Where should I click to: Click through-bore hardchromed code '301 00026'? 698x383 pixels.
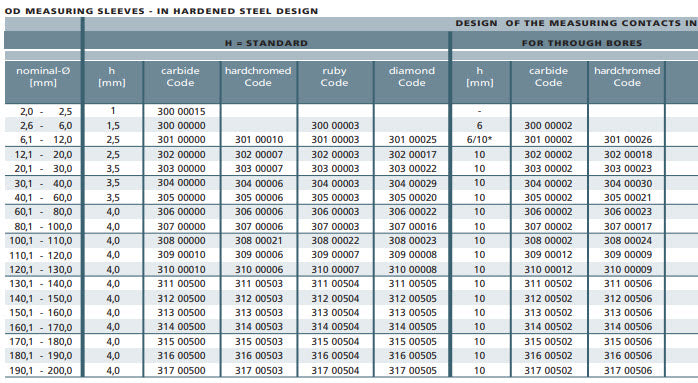628,140
